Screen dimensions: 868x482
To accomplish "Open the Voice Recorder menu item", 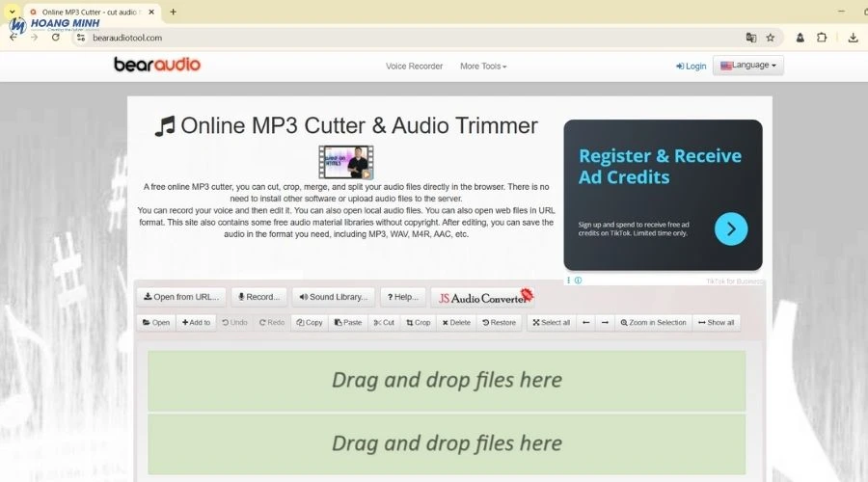I will click(414, 67).
